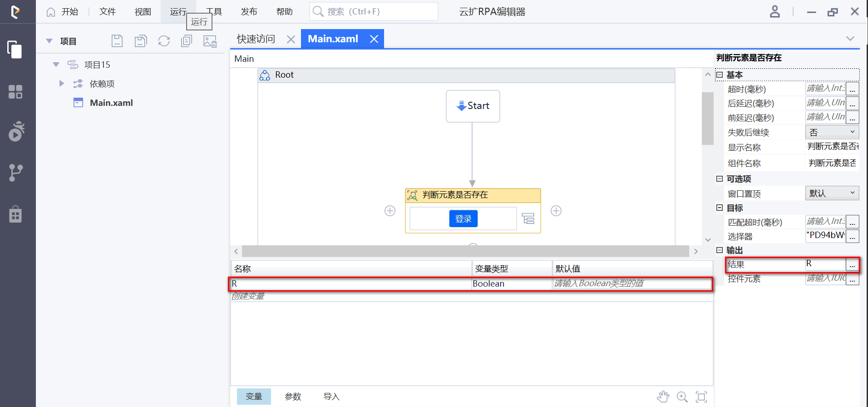Add an activity right of 判断元素是否存在
Image resolution: width=868 pixels, height=407 pixels.
point(556,211)
